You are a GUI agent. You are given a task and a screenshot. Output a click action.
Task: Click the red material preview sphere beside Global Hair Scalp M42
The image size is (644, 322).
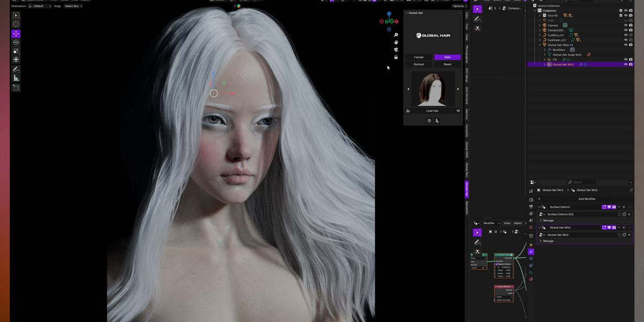point(589,55)
